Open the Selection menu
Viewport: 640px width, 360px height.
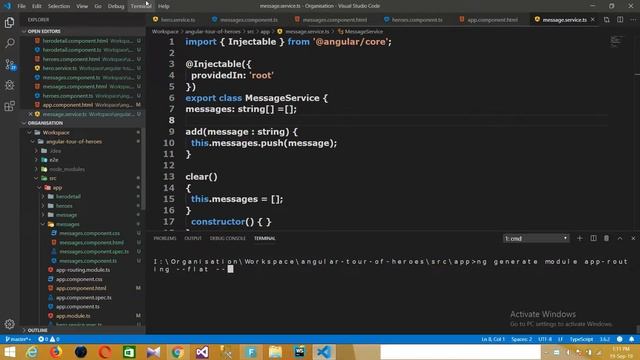click(x=59, y=6)
